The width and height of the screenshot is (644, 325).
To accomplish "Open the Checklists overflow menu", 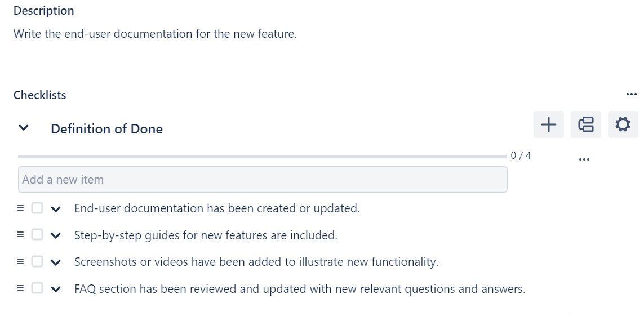I will point(631,94).
